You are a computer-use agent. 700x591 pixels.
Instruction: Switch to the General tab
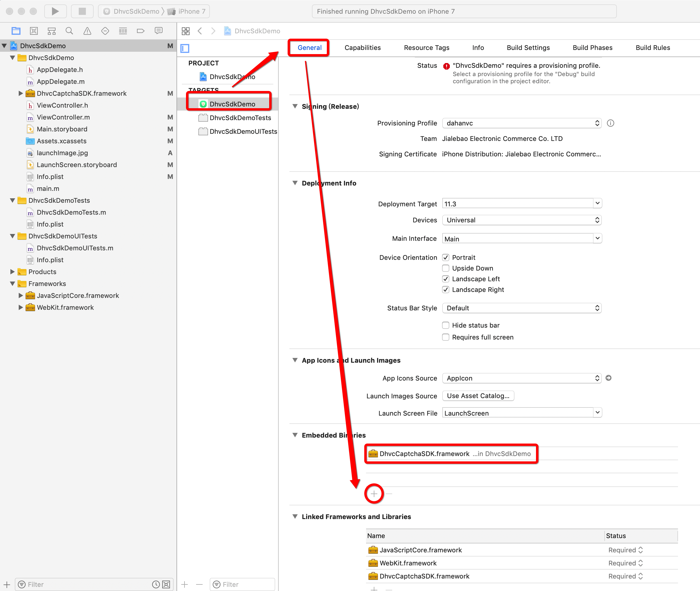coord(309,48)
